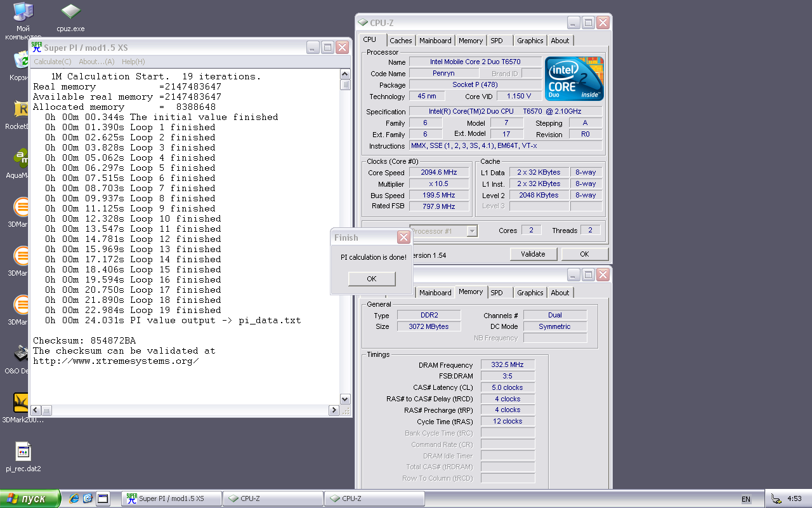Click the xtremesystems.org URL text

coord(115,361)
